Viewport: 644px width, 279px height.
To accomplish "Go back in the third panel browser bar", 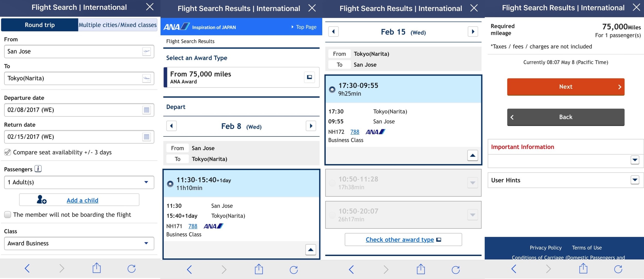I will (x=351, y=270).
